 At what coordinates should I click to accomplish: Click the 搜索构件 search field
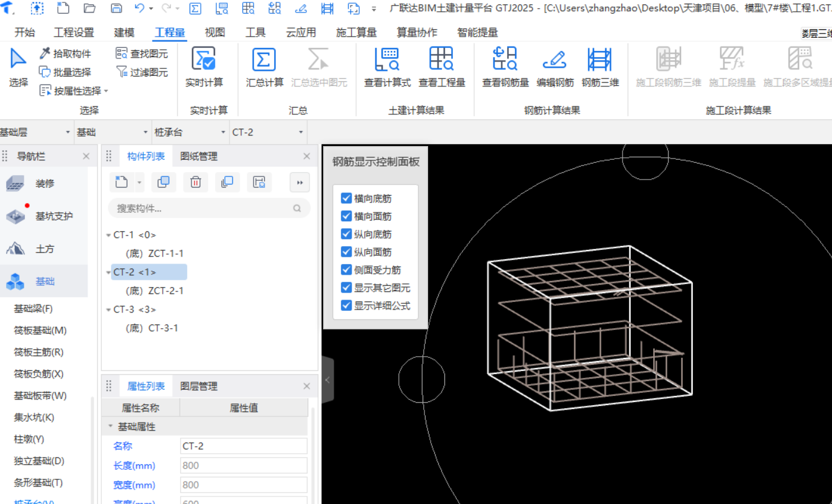pos(209,208)
